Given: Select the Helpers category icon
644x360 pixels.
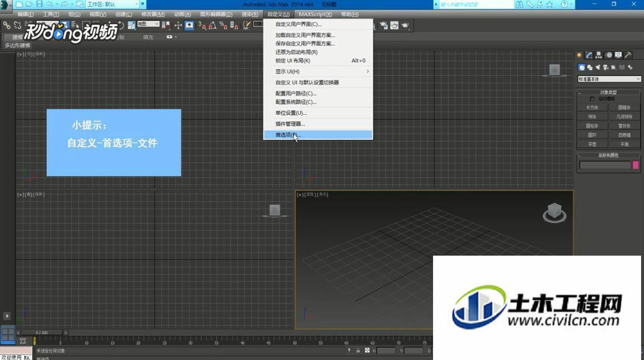Looking at the screenshot, I should pos(614,67).
